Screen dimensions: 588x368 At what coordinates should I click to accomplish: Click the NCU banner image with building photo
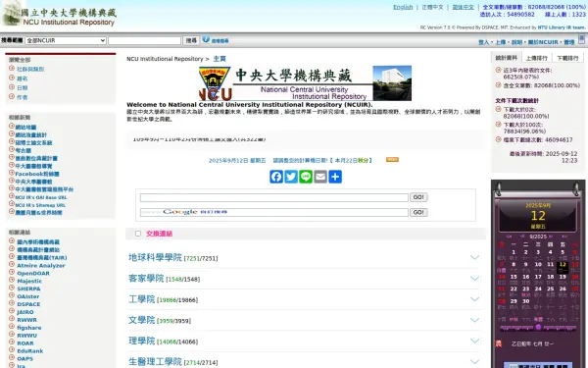point(305,83)
